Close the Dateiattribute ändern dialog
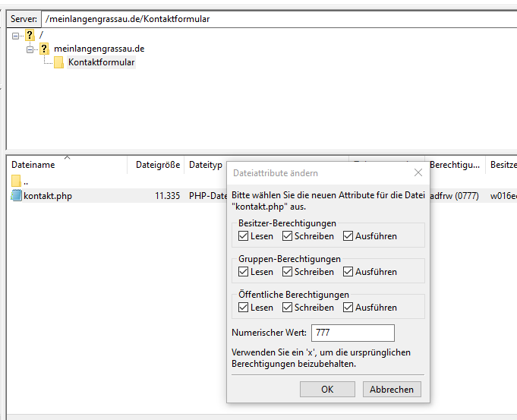 pyautogui.click(x=418, y=172)
